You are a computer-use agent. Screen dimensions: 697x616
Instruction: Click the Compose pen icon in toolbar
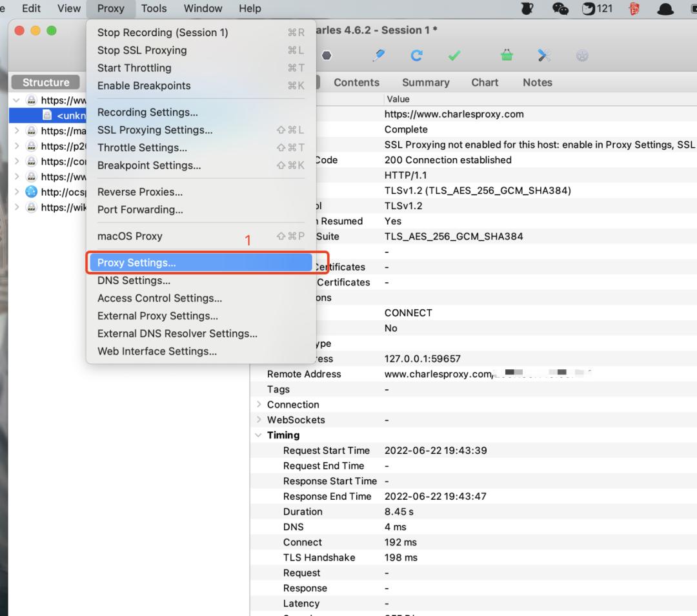click(379, 56)
